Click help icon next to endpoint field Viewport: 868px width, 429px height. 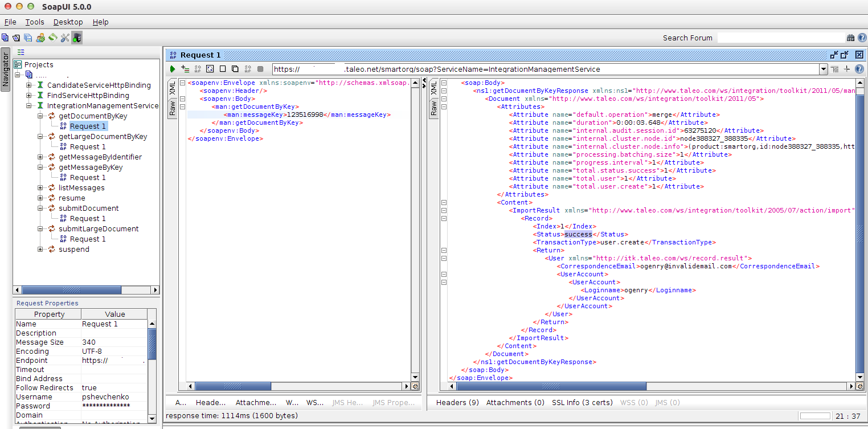(x=859, y=69)
